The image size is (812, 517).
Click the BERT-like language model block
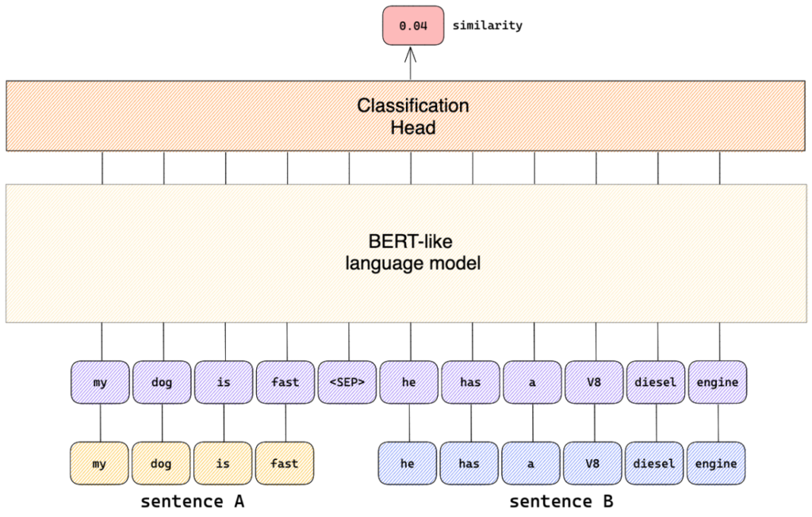(x=407, y=253)
